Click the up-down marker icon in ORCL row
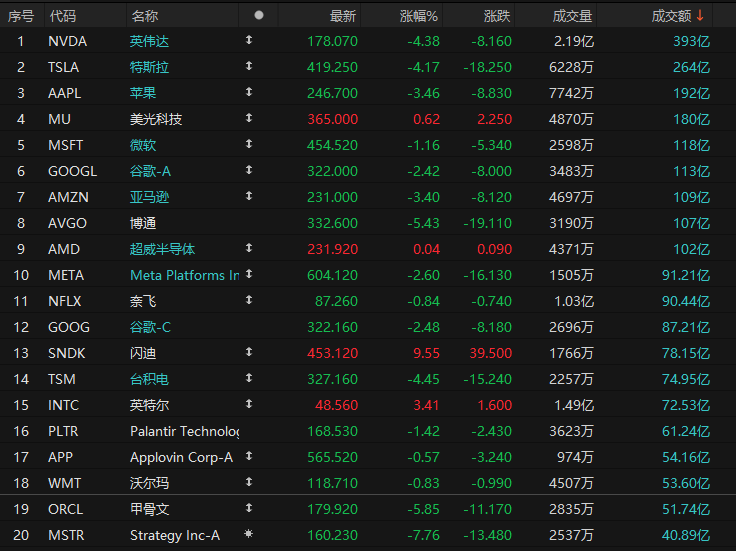Screen dimensions: 736x551 point(249,508)
